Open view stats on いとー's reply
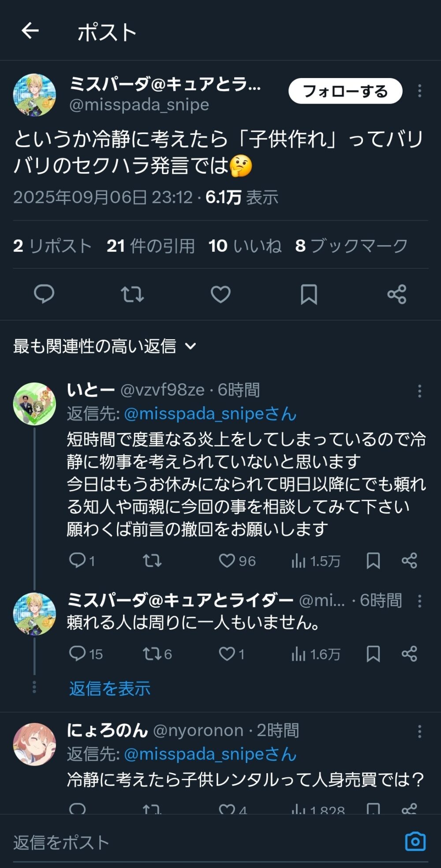 (316, 561)
